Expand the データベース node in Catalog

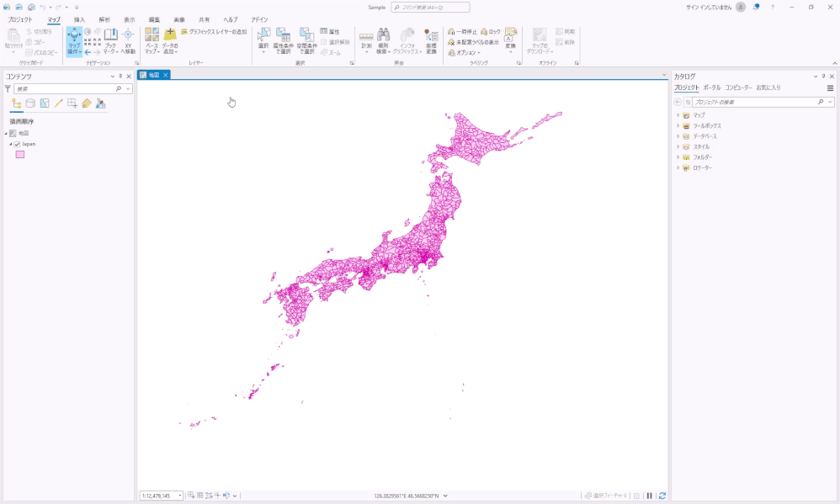(x=678, y=136)
